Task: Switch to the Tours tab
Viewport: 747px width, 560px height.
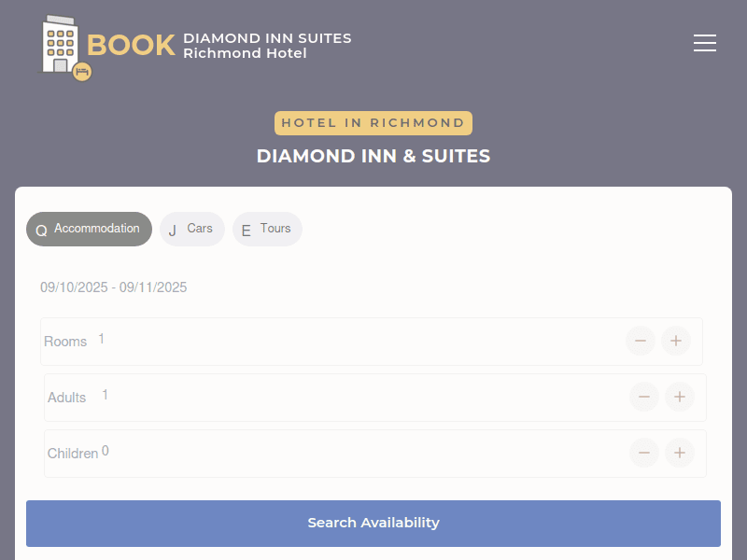Action: pyautogui.click(x=267, y=229)
